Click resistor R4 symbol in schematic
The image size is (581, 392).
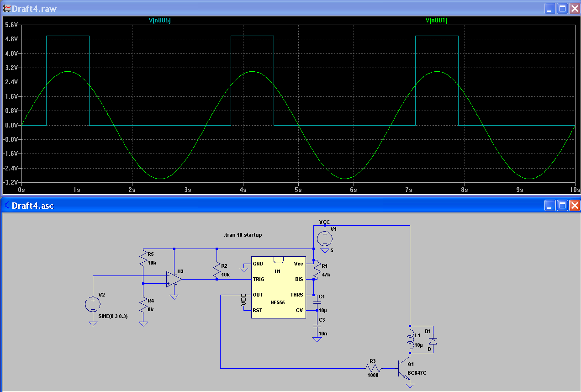click(x=144, y=305)
